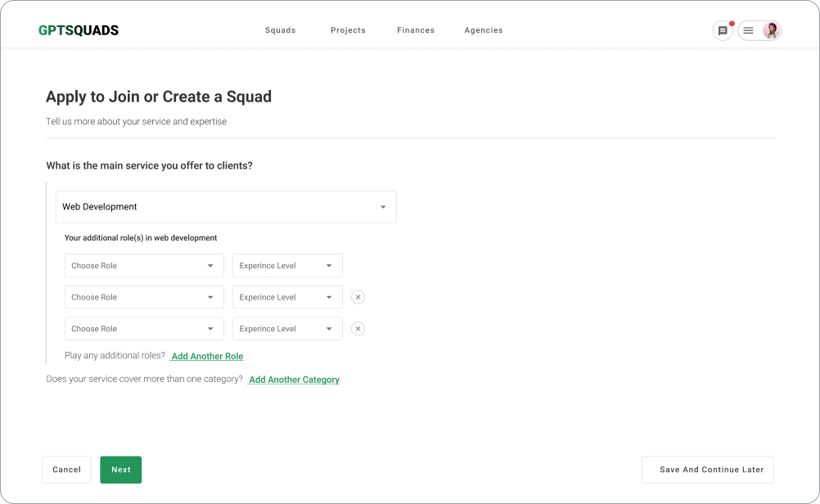The image size is (820, 504).
Task: Click the GPTSQUADS logo
Action: 79,30
